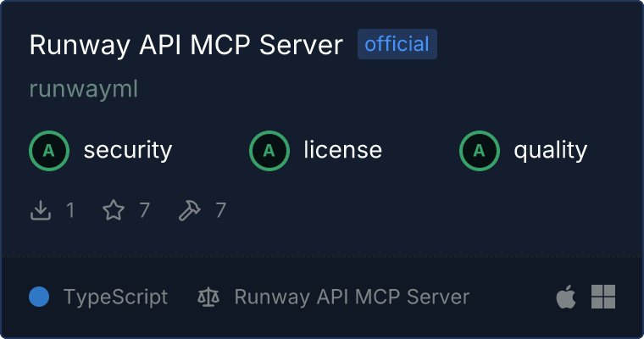Click the quality grade A circle
The height and width of the screenshot is (339, 644).
click(x=480, y=151)
